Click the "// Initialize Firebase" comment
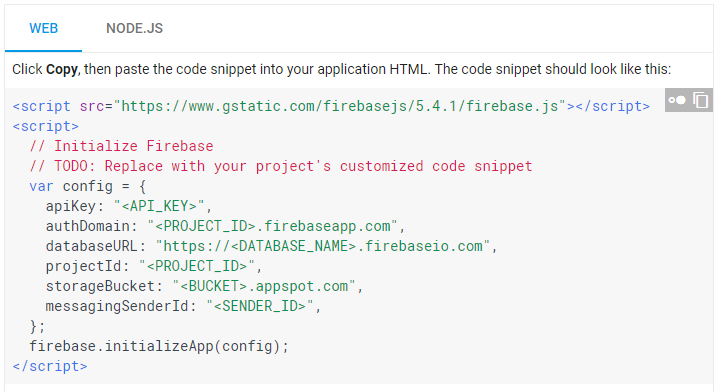Screen dimensions: 720x392 click(122, 146)
